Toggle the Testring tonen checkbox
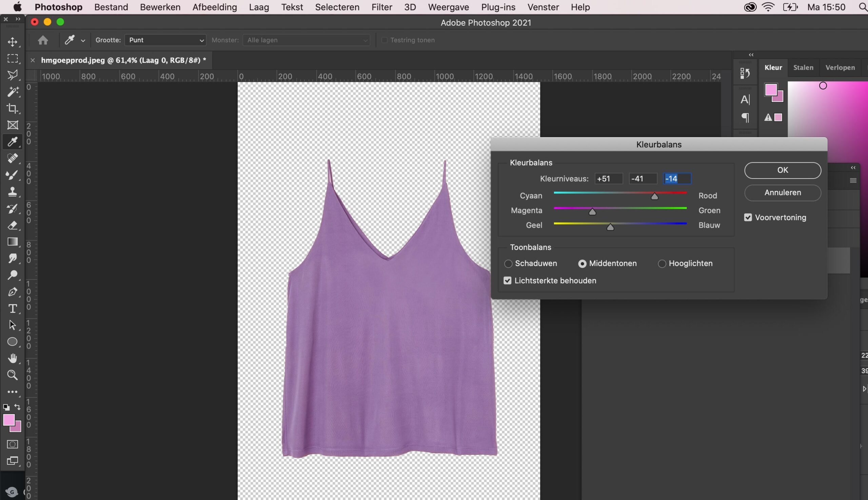 [384, 40]
